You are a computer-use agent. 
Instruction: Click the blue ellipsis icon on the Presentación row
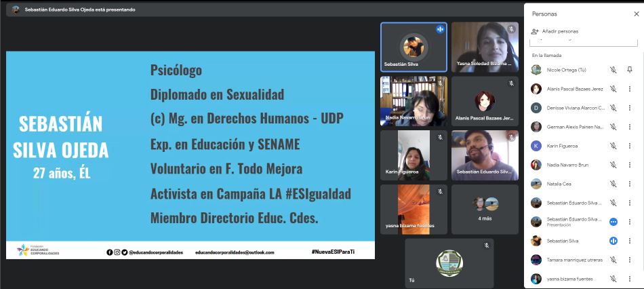pos(613,222)
